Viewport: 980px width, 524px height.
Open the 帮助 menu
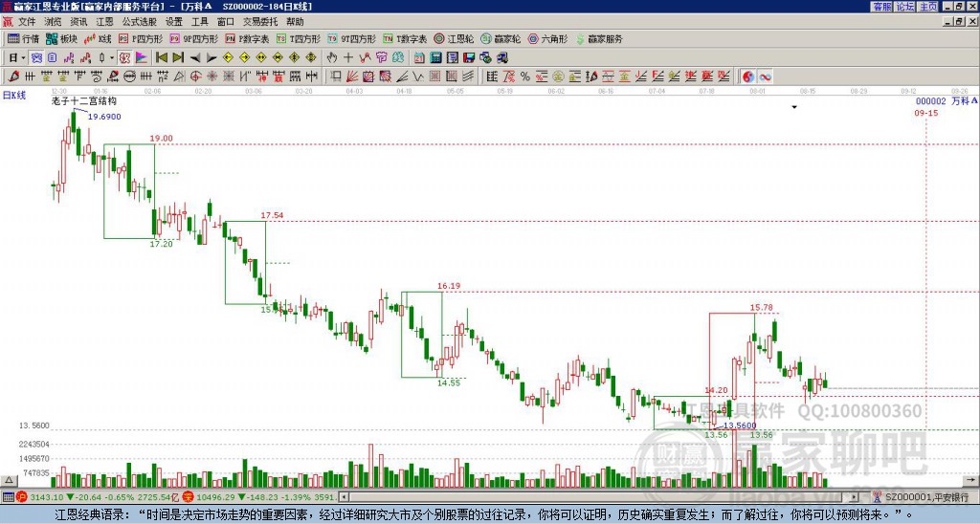[295, 22]
